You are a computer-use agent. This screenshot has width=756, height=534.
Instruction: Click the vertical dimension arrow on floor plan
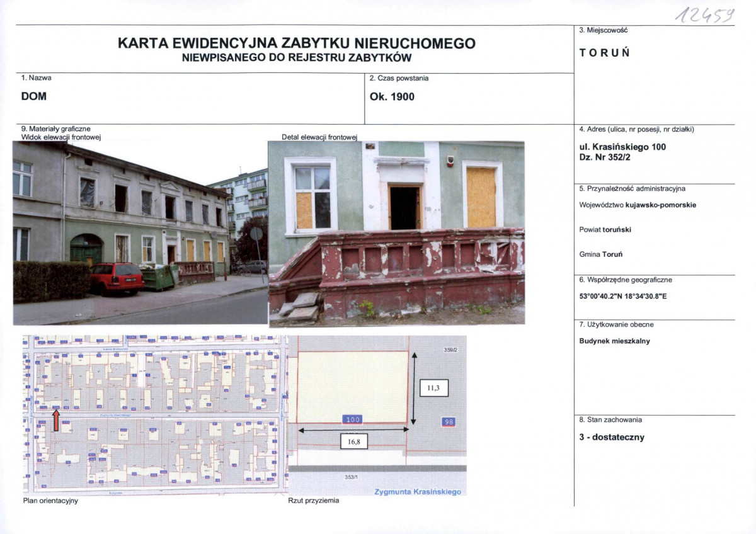(x=414, y=389)
